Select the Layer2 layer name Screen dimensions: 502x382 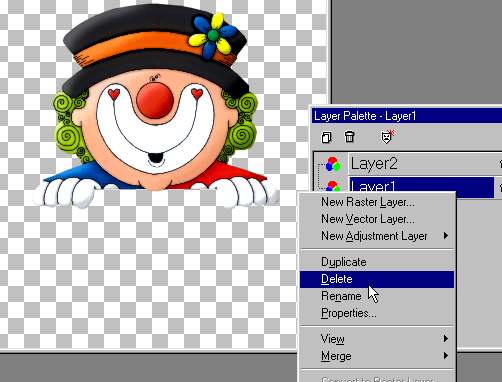[x=374, y=163]
